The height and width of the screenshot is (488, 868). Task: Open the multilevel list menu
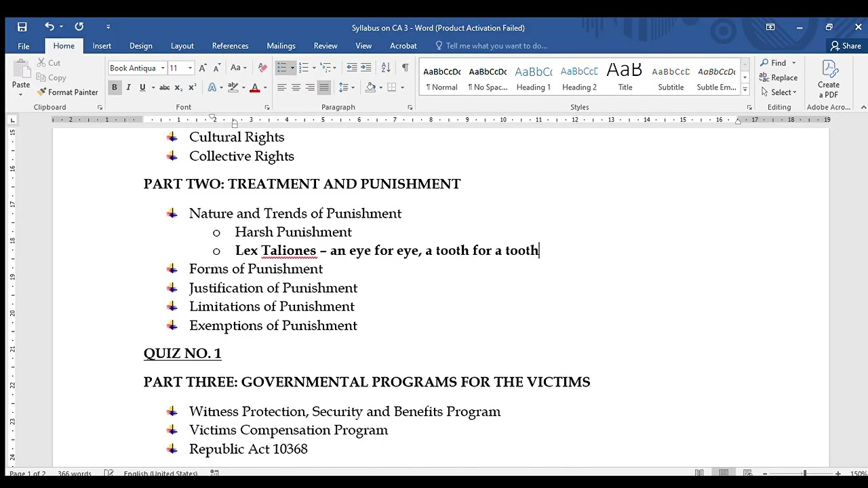coord(325,68)
